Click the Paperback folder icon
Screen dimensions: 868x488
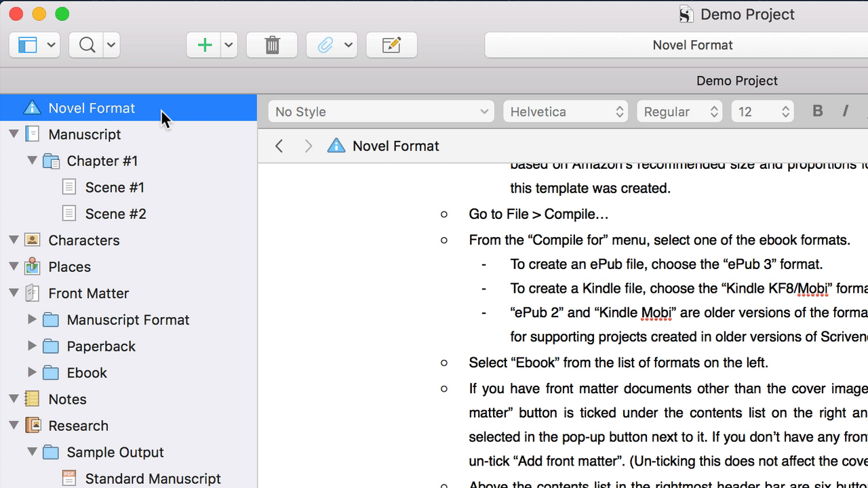[x=51, y=346]
